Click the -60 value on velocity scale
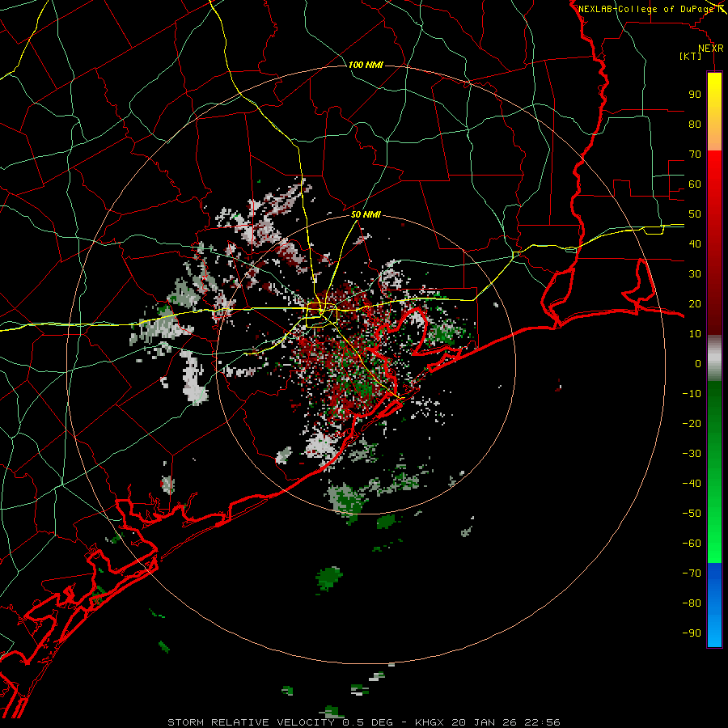This screenshot has width=728, height=728. pyautogui.click(x=692, y=544)
